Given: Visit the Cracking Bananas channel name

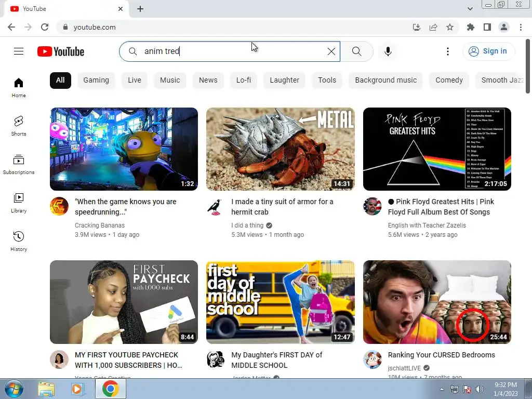Looking at the screenshot, I should tap(100, 225).
